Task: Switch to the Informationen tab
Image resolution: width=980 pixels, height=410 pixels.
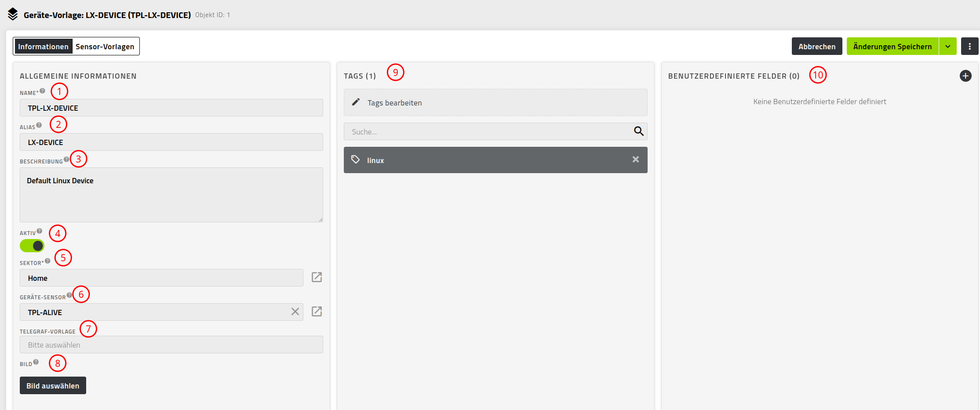Action: [43, 47]
